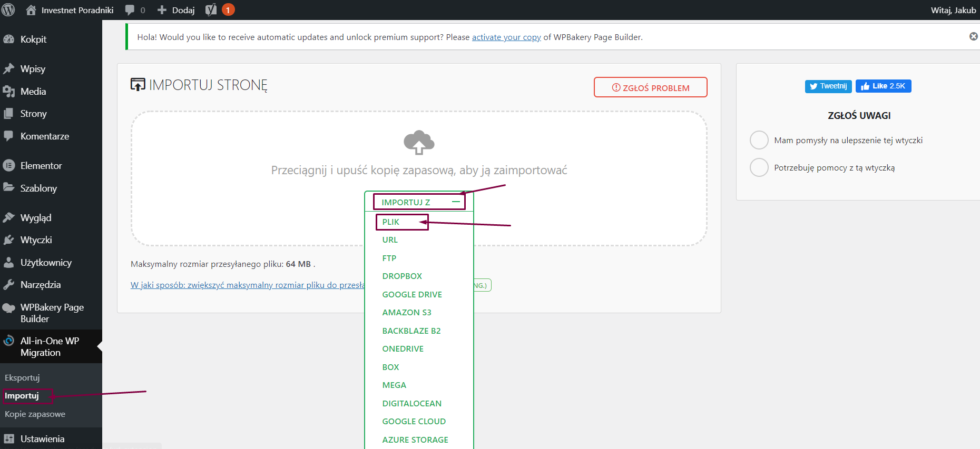This screenshot has width=980, height=449.
Task: Open the Media library menu
Action: 33,92
